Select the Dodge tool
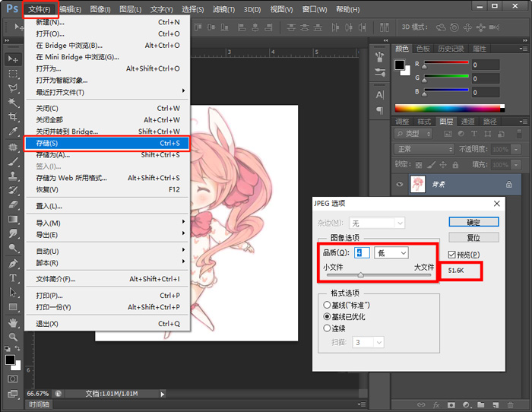 coord(13,248)
